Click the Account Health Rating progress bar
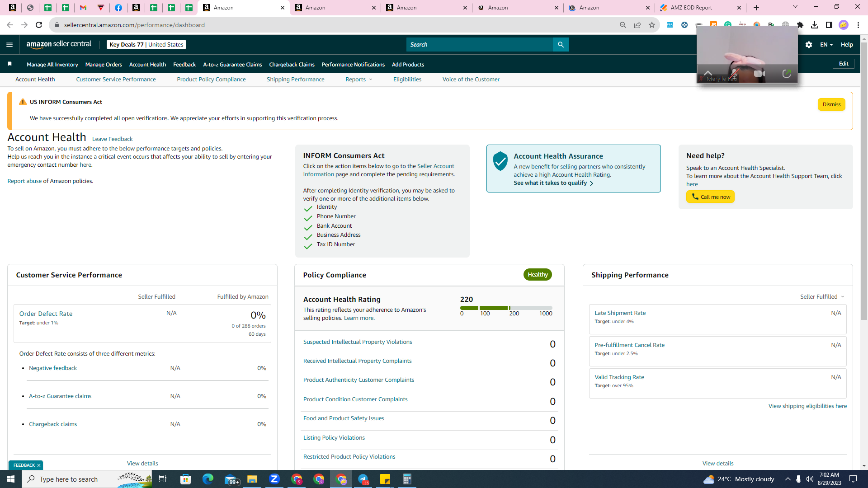This screenshot has height=488, width=868. pos(506,308)
